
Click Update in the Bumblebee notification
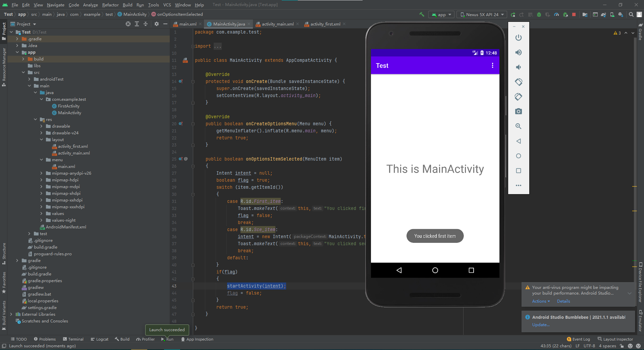click(x=540, y=325)
